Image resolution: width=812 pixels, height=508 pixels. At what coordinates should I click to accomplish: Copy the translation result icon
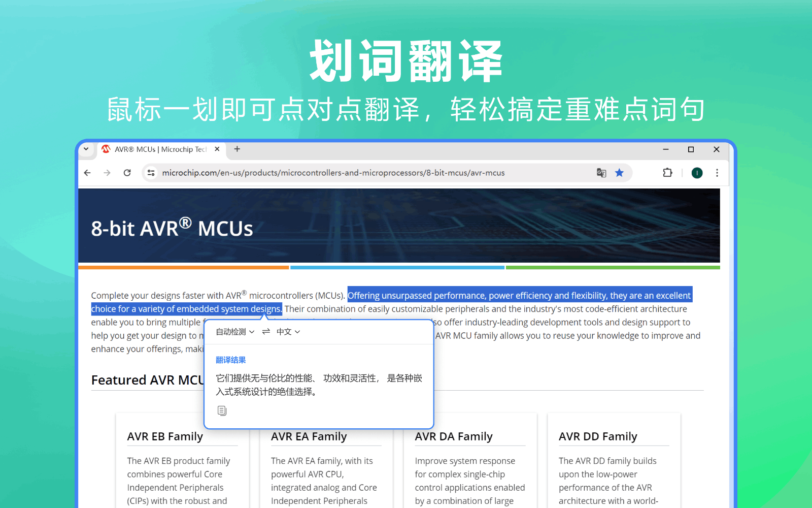[x=222, y=410]
